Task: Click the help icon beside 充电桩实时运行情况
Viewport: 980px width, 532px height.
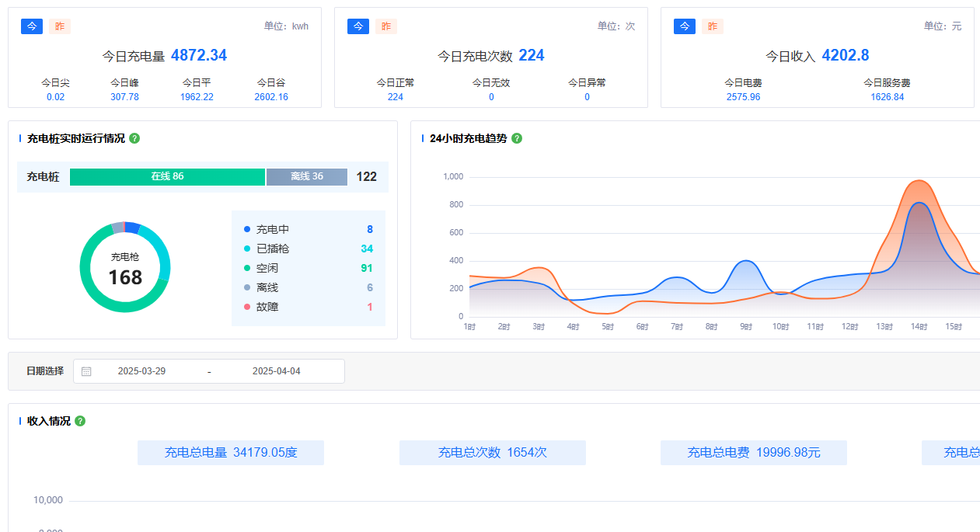Action: point(134,138)
